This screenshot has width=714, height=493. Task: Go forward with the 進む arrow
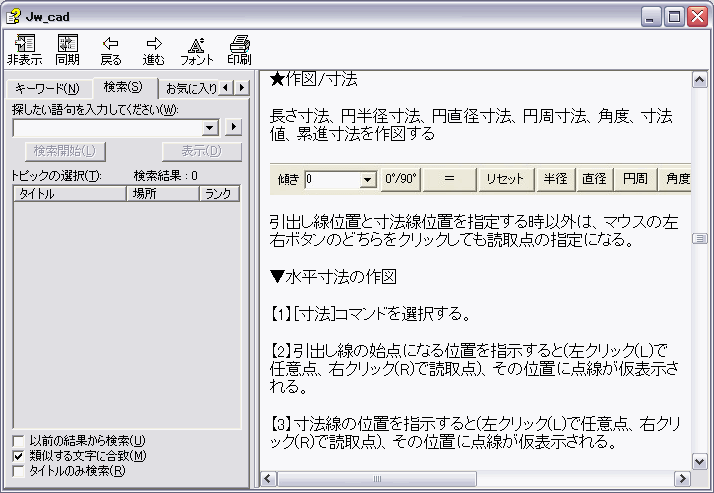tap(153, 51)
